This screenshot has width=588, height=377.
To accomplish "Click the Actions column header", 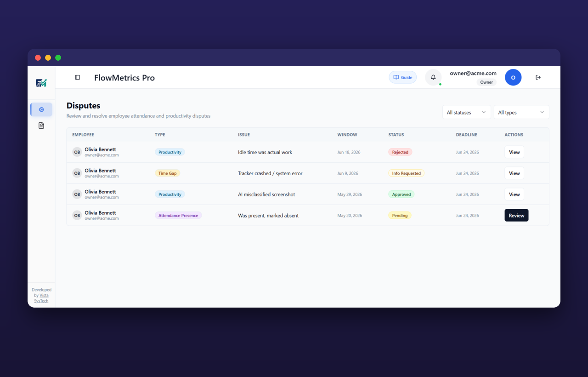I will (x=514, y=135).
